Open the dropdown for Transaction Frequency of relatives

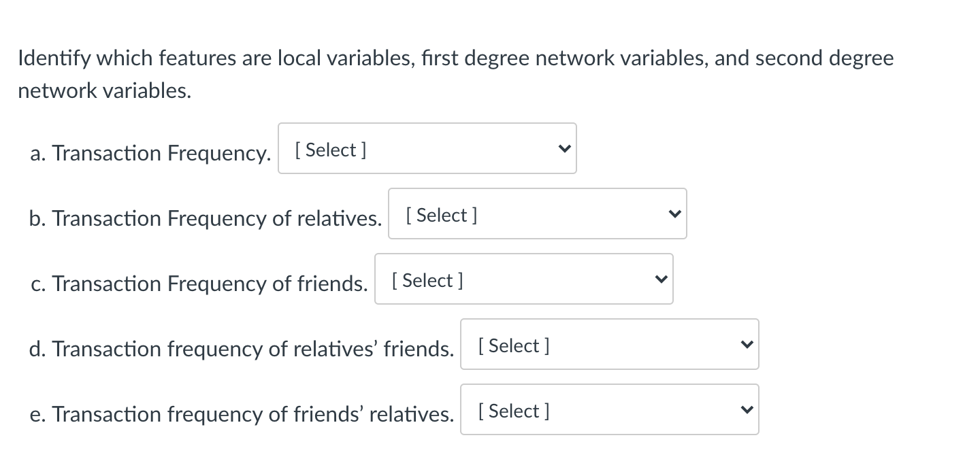point(538,214)
